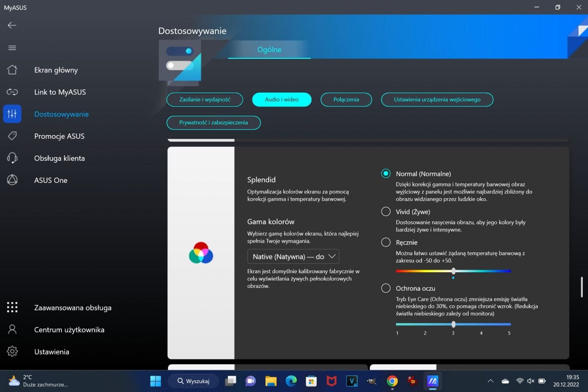Launch Google Chrome from taskbar
Screen dimensions: 588x392
(x=392, y=381)
